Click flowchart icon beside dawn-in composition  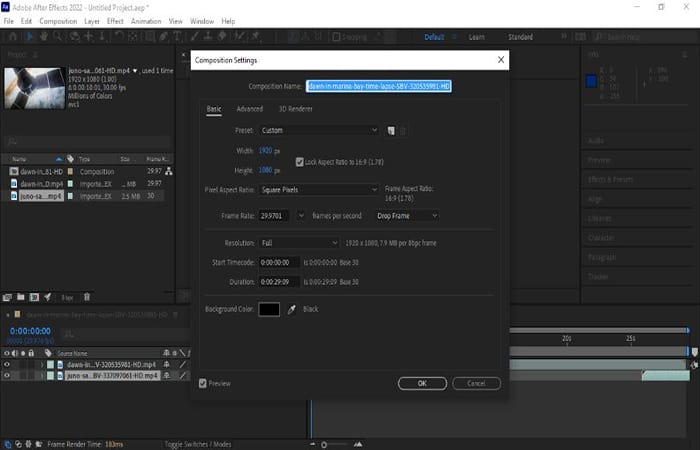[169, 171]
